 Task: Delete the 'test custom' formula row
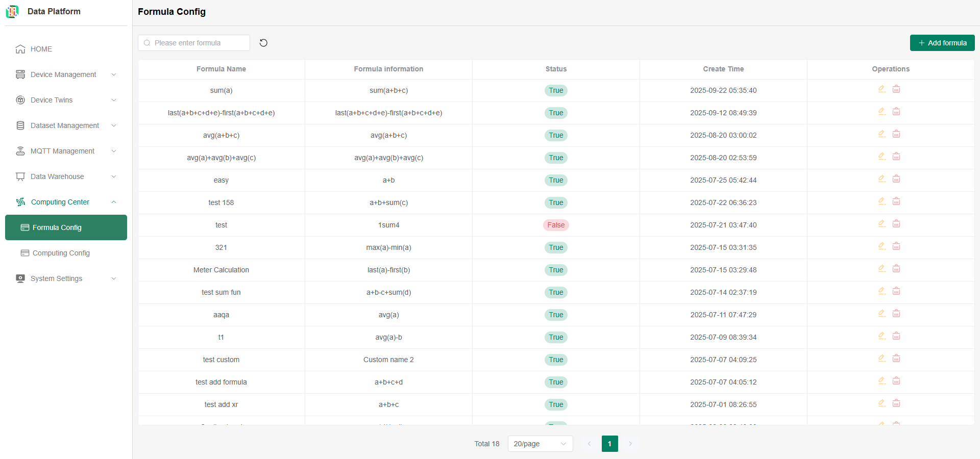[x=896, y=359]
